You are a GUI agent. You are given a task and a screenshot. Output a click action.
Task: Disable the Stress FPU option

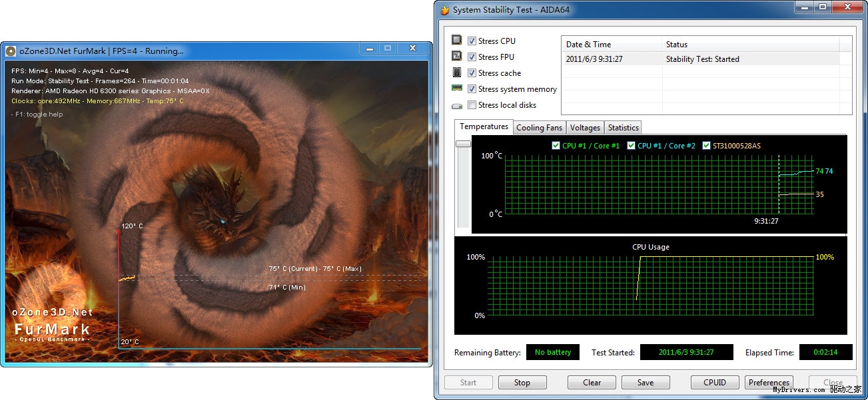pyautogui.click(x=472, y=57)
